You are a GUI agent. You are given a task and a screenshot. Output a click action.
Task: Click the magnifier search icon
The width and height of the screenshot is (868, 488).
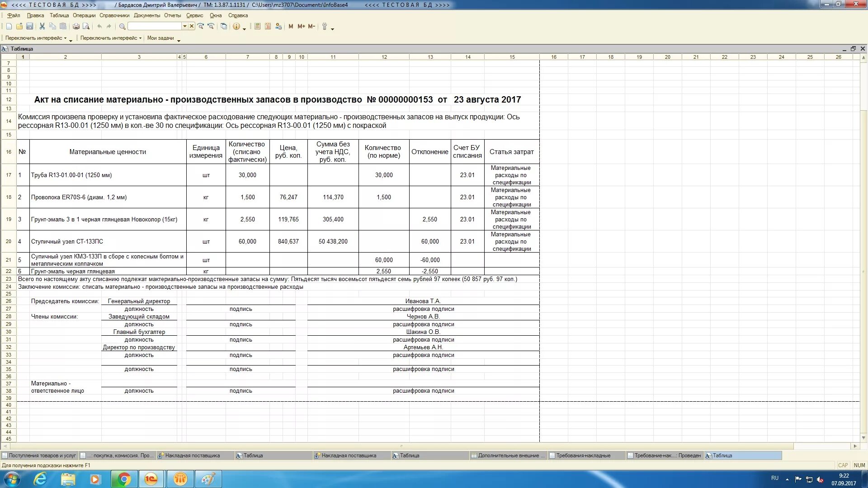point(122,27)
